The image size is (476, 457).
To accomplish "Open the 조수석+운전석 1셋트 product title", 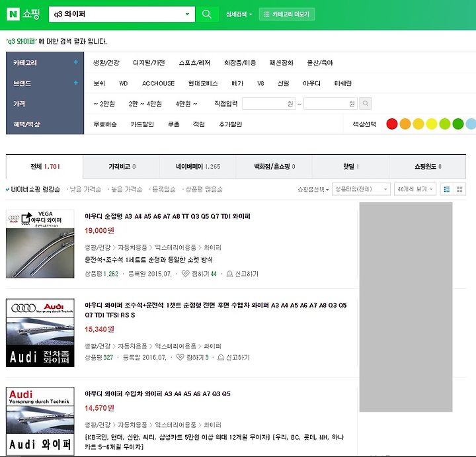I will click(216, 310).
